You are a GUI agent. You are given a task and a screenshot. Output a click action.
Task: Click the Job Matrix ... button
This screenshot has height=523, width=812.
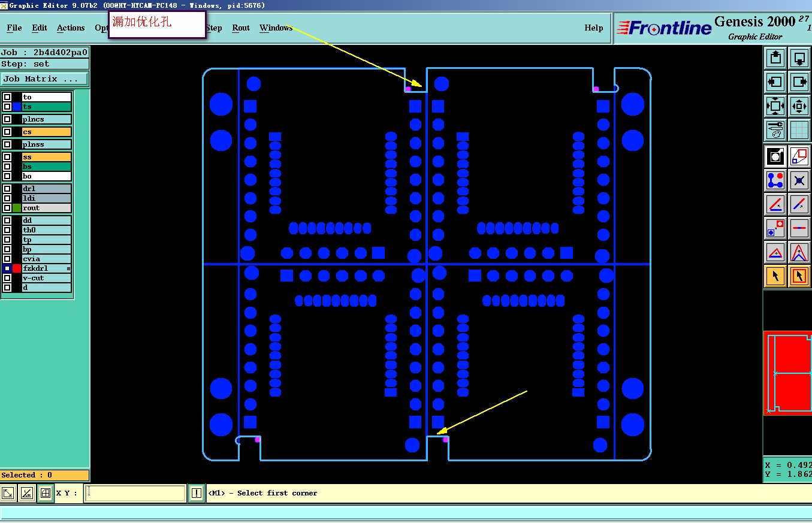(x=44, y=79)
